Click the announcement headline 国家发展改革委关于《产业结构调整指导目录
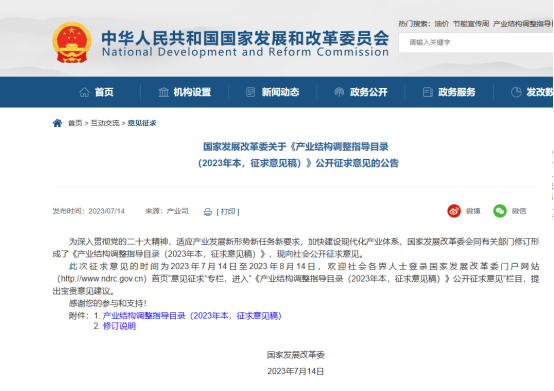 pyautogui.click(x=296, y=147)
